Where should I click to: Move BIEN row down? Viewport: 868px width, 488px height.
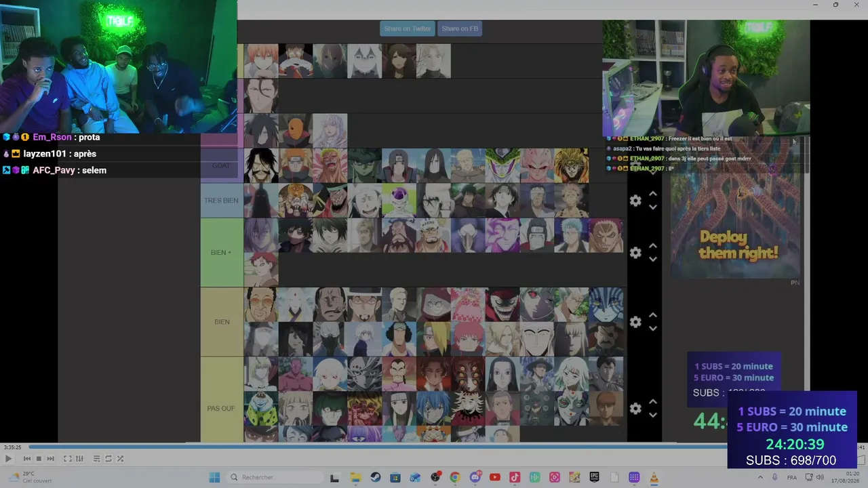click(x=652, y=329)
